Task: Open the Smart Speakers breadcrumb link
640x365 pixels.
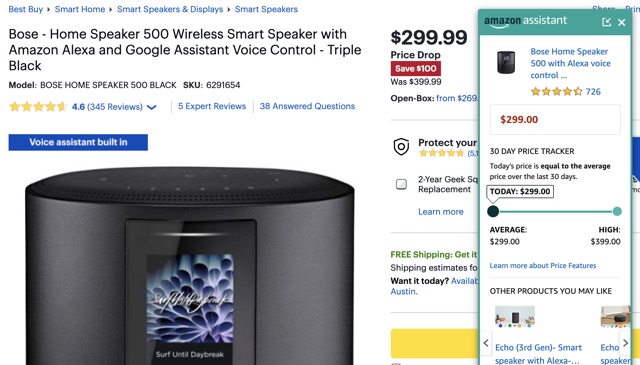Action: (x=266, y=9)
